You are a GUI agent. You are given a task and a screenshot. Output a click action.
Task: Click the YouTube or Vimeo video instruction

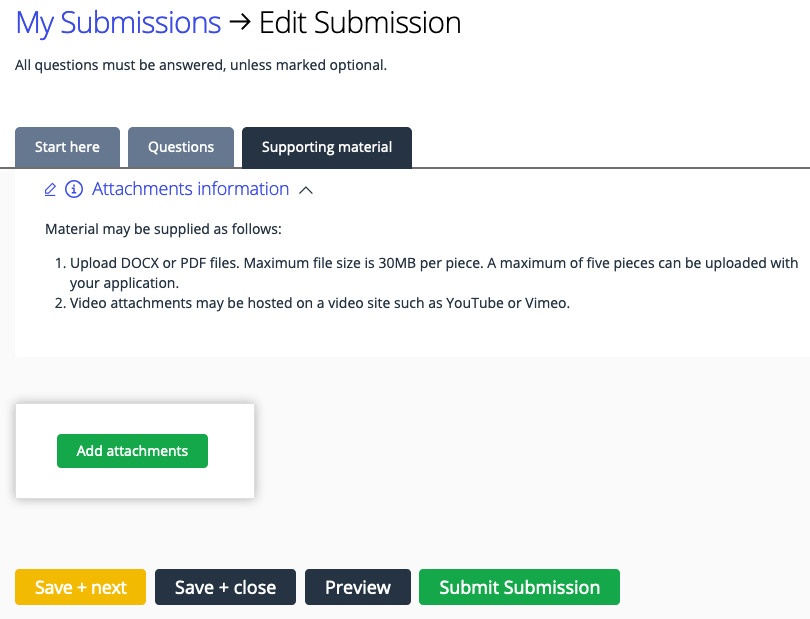319,303
